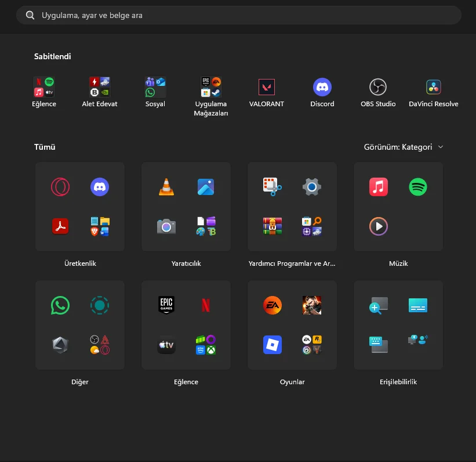
Task: Click the Üretkenlik category label
Action: tap(80, 264)
